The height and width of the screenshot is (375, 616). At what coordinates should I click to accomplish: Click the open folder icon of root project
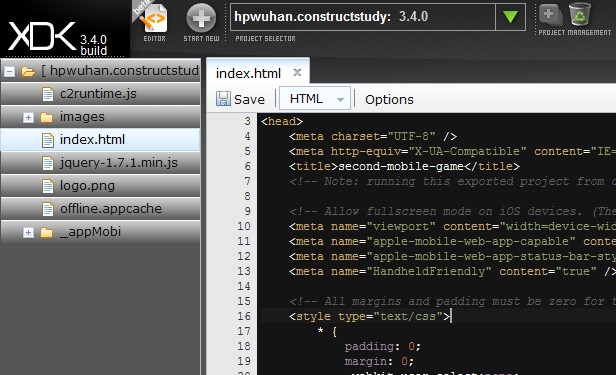28,71
